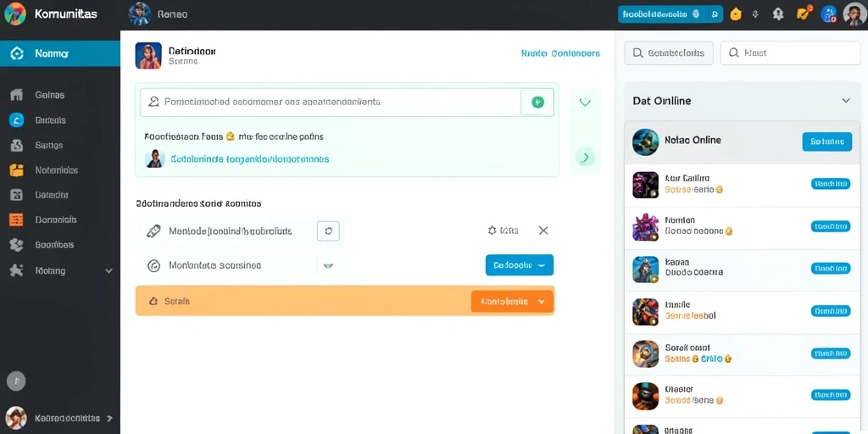Click the blue pill button in top bar

click(670, 14)
